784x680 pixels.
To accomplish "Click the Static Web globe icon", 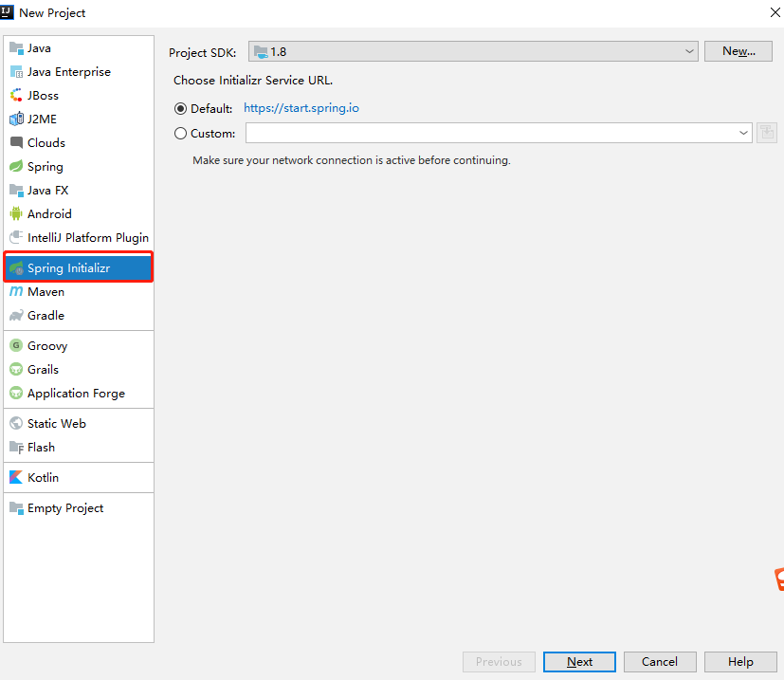I will (16, 423).
